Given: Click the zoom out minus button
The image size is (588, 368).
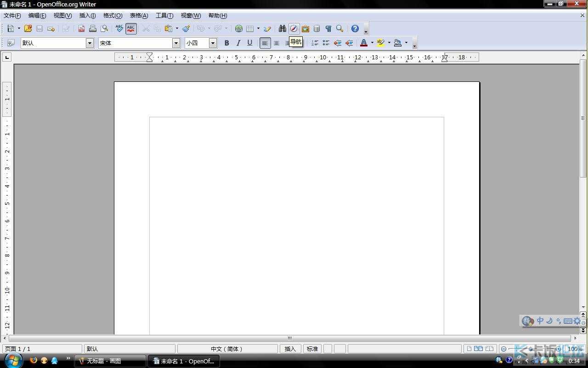Looking at the screenshot, I should tap(504, 349).
